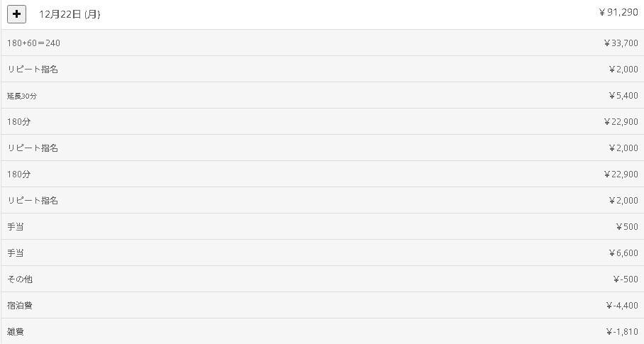The width and height of the screenshot is (644, 344).
Task: Click the ¥33,700 amount
Action: pyautogui.click(x=621, y=43)
